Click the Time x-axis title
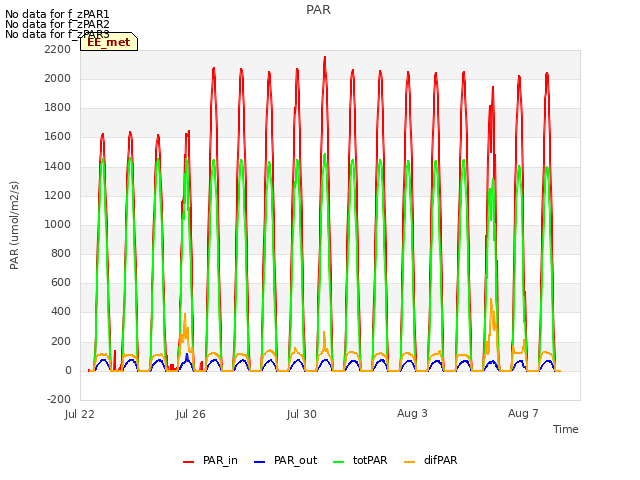This screenshot has height=480, width=640. tap(566, 429)
